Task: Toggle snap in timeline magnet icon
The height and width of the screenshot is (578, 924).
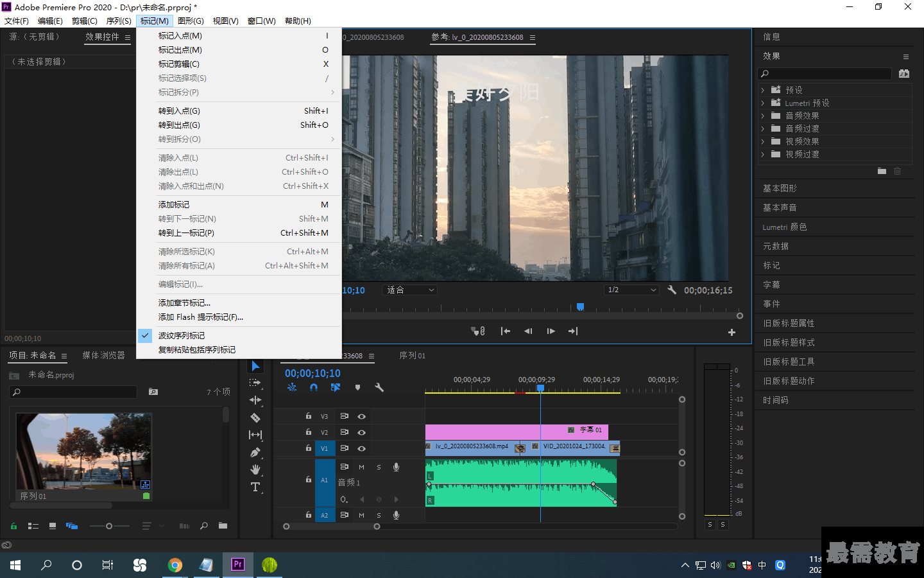Action: point(314,387)
